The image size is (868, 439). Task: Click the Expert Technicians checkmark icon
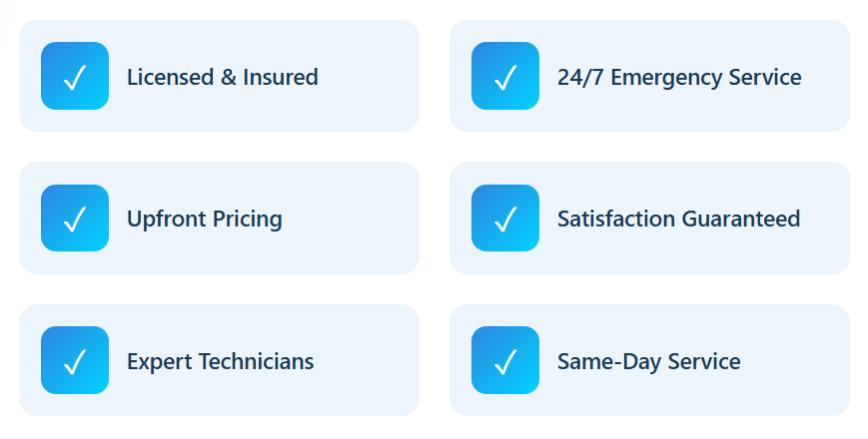(x=75, y=360)
